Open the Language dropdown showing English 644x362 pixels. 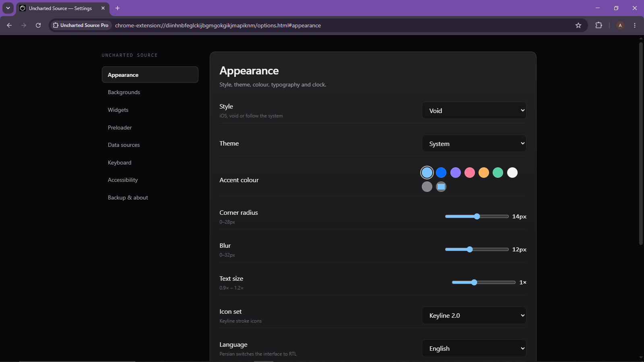[474, 348]
